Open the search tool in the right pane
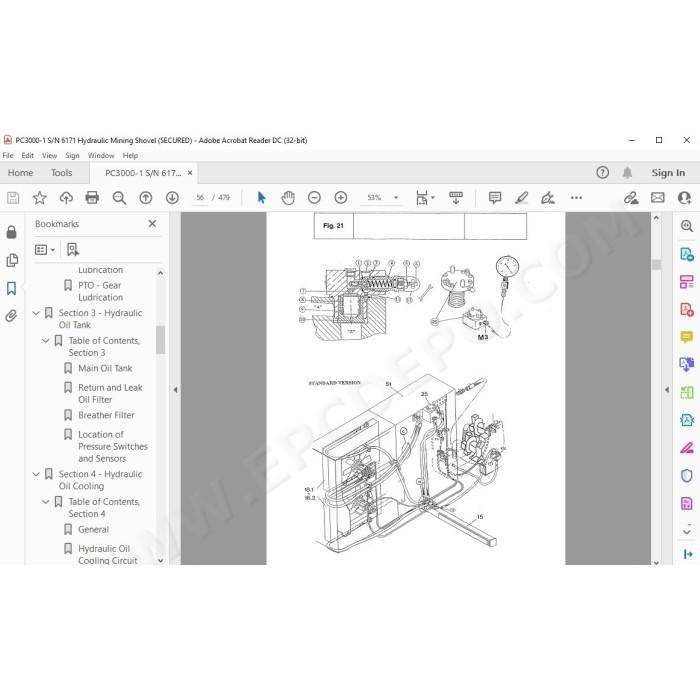The image size is (700, 700). [687, 226]
